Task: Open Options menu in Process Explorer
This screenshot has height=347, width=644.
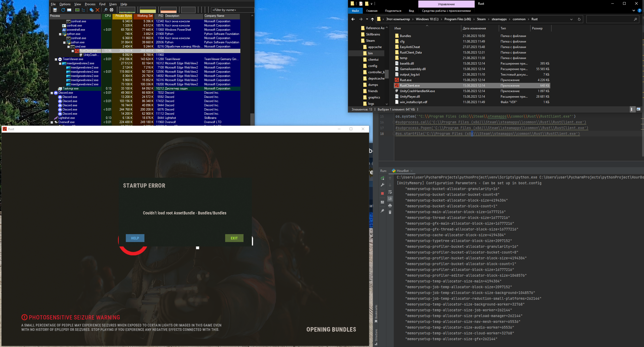Action: [65, 4]
